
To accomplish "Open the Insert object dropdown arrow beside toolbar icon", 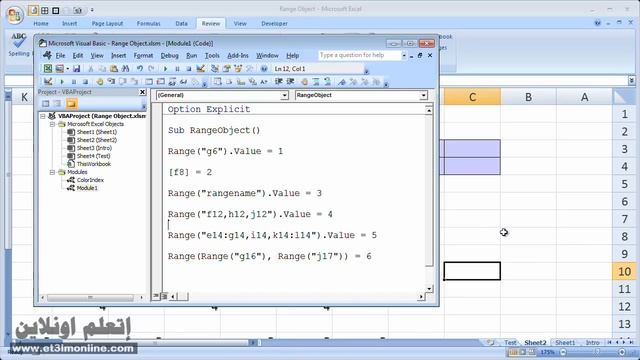I will pos(67,69).
